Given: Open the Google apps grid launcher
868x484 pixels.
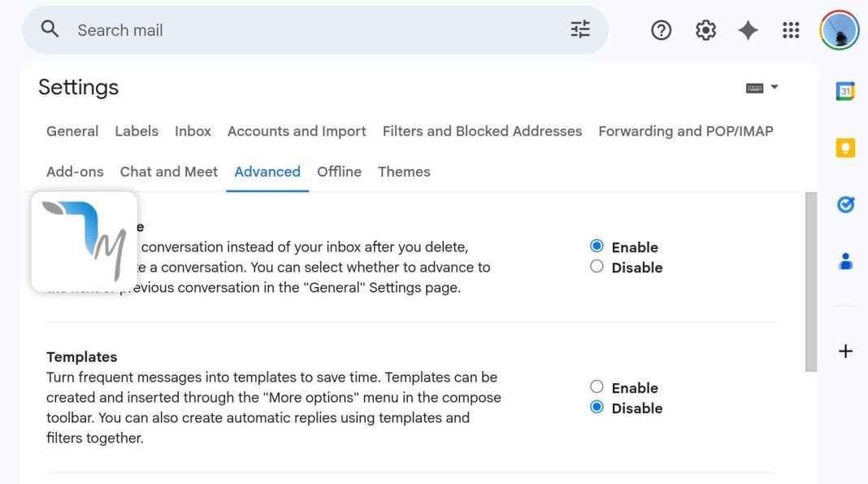Looking at the screenshot, I should click(x=791, y=30).
